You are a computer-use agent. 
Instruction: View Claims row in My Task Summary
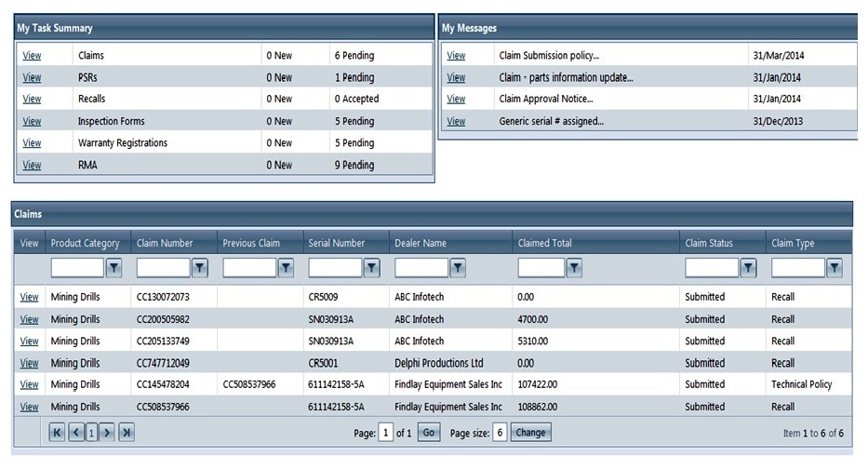click(x=32, y=56)
